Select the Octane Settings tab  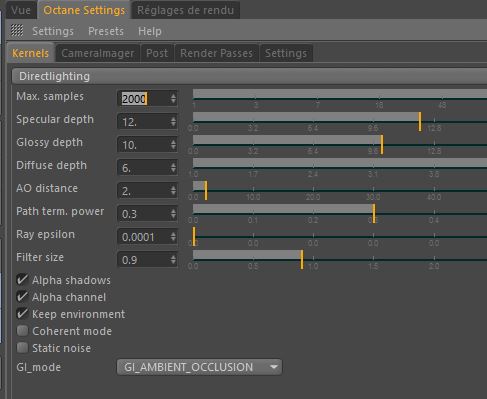tap(84, 10)
